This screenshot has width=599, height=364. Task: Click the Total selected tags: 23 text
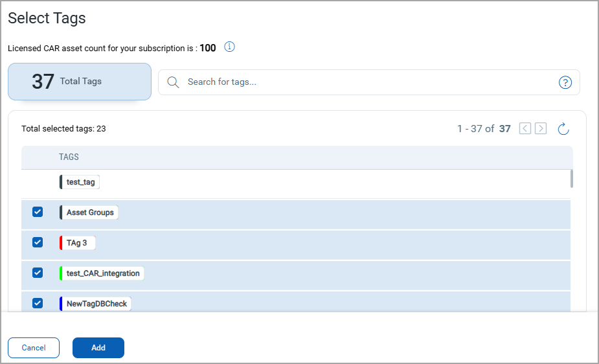click(x=63, y=129)
